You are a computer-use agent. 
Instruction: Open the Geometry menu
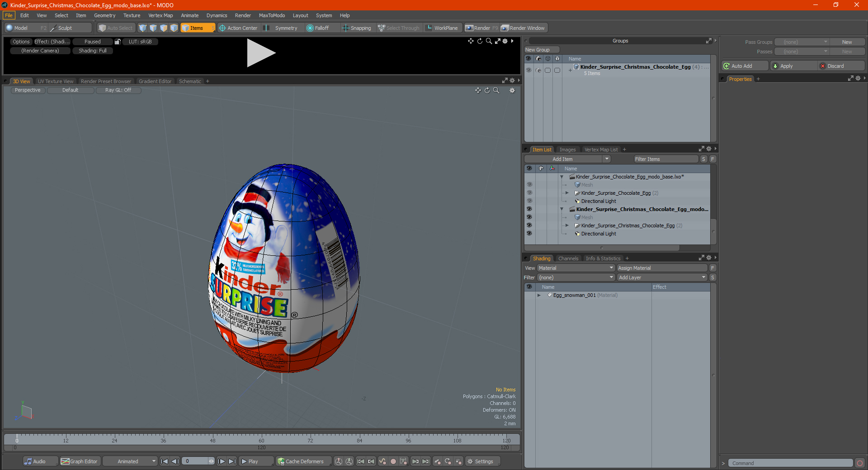[104, 15]
